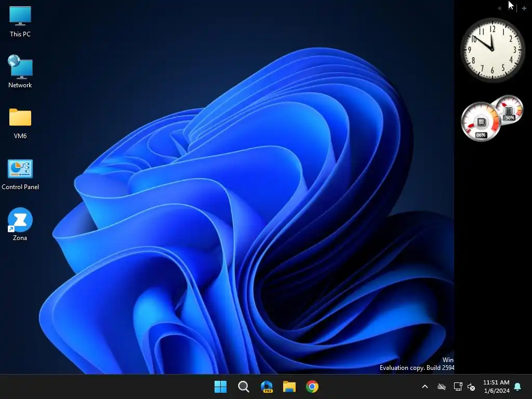
Task: Open the notifications bell
Action: [518, 387]
